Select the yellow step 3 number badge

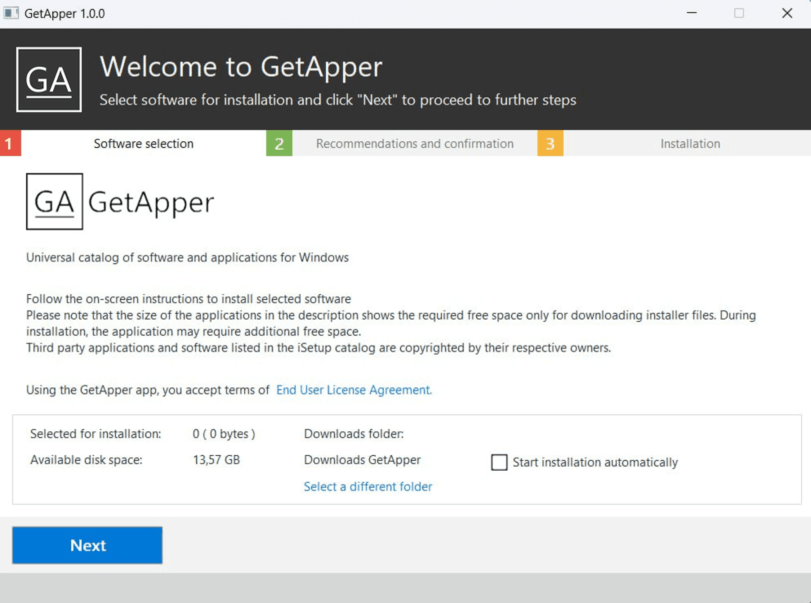[550, 143]
